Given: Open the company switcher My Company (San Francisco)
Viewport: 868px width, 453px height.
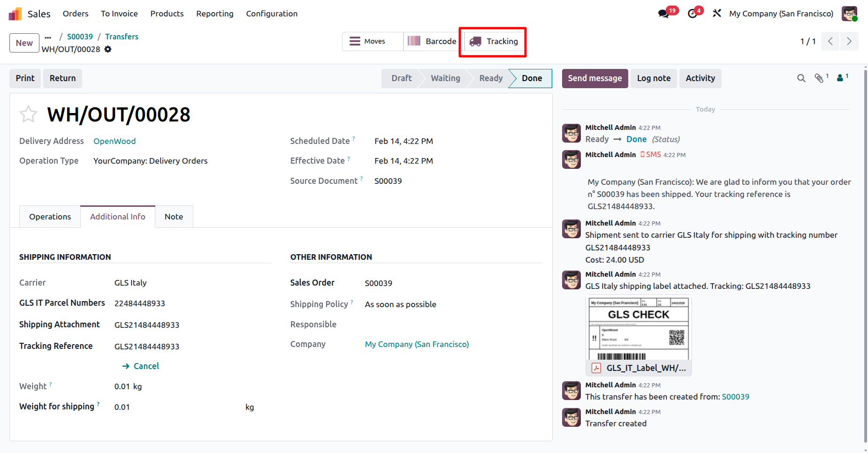Looking at the screenshot, I should [x=781, y=14].
